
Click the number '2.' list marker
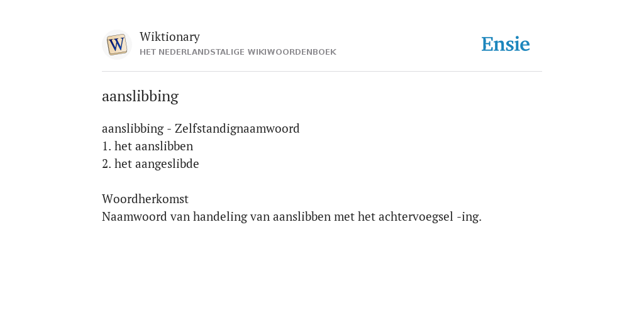click(106, 164)
